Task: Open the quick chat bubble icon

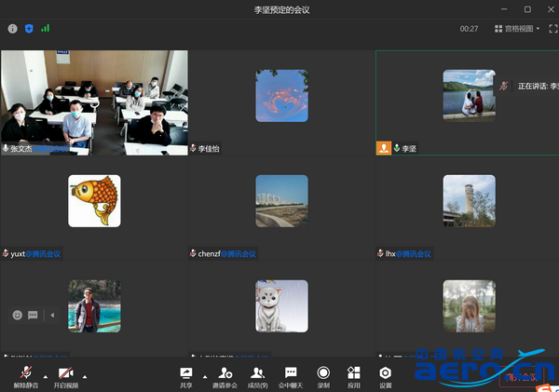Action: (33, 315)
